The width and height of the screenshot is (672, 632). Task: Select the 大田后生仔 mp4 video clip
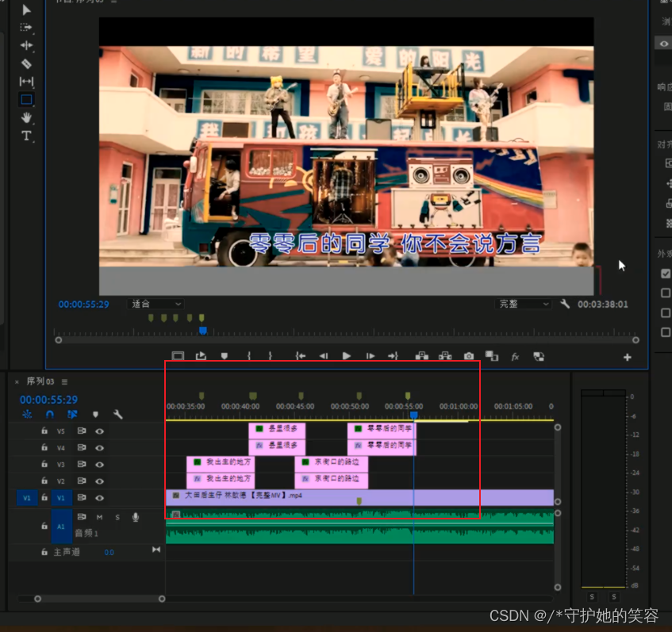(x=359, y=497)
